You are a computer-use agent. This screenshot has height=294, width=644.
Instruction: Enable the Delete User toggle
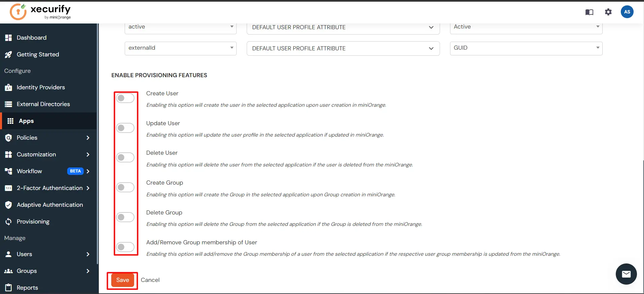pos(125,157)
